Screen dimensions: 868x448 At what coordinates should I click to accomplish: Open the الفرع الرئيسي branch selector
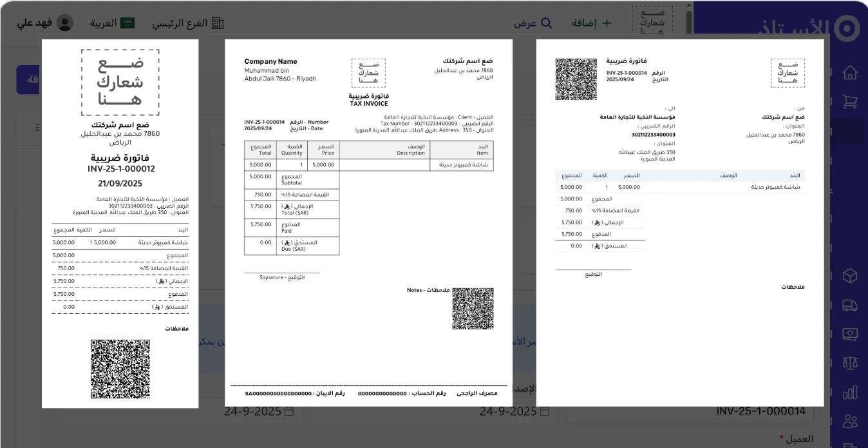pyautogui.click(x=187, y=23)
